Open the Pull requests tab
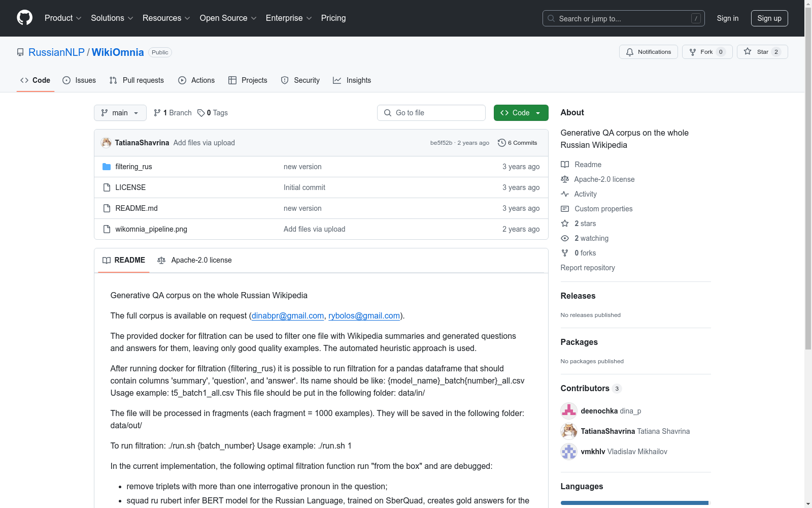 click(137, 80)
